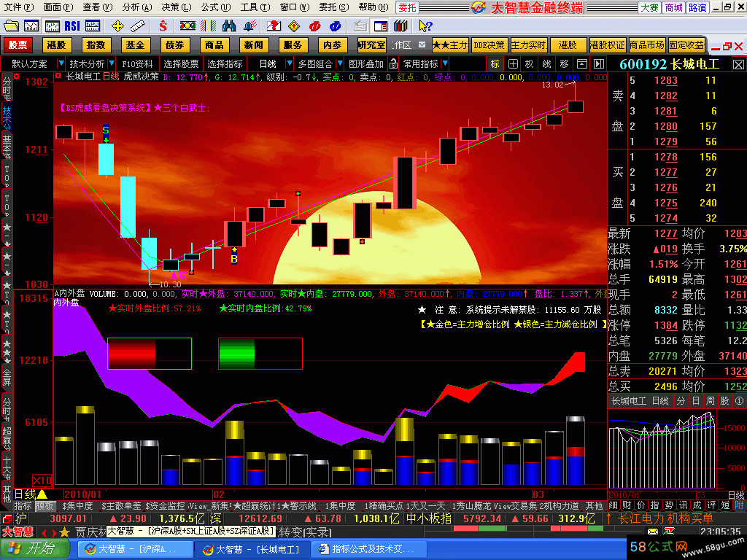Click the 指数 button
Viewport: 747px width, 560px height.
[x=96, y=44]
